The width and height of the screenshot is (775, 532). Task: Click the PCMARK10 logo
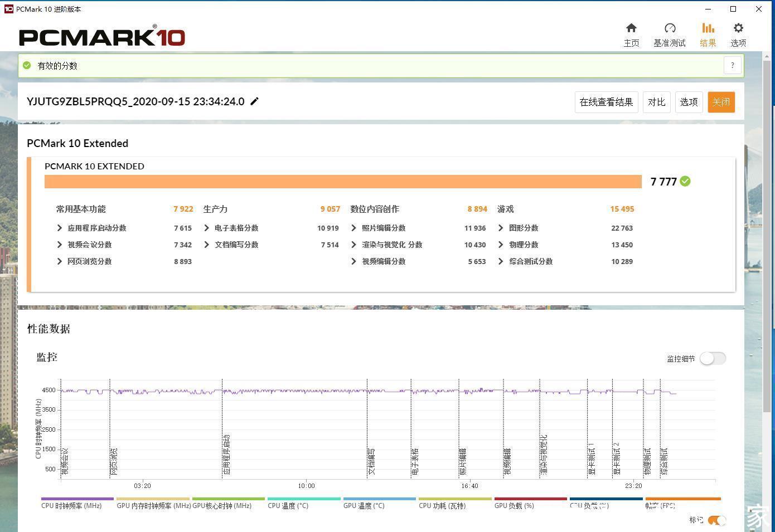pyautogui.click(x=102, y=37)
